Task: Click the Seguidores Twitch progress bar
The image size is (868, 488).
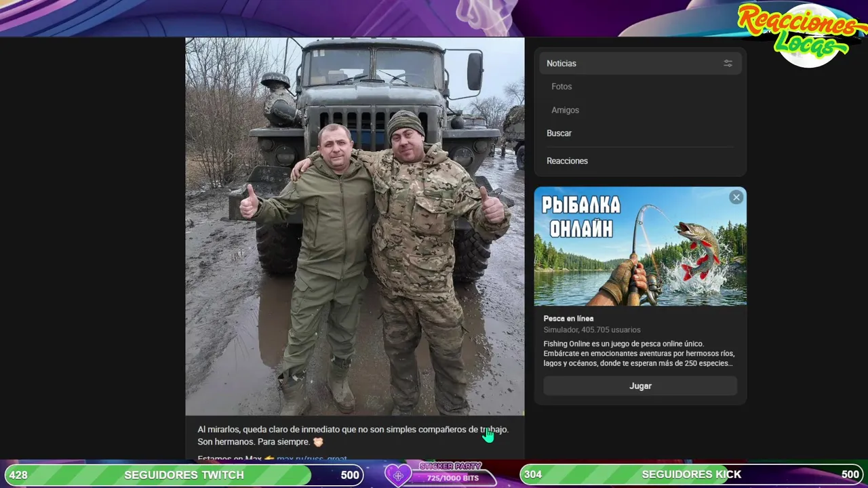Action: pyautogui.click(x=184, y=474)
